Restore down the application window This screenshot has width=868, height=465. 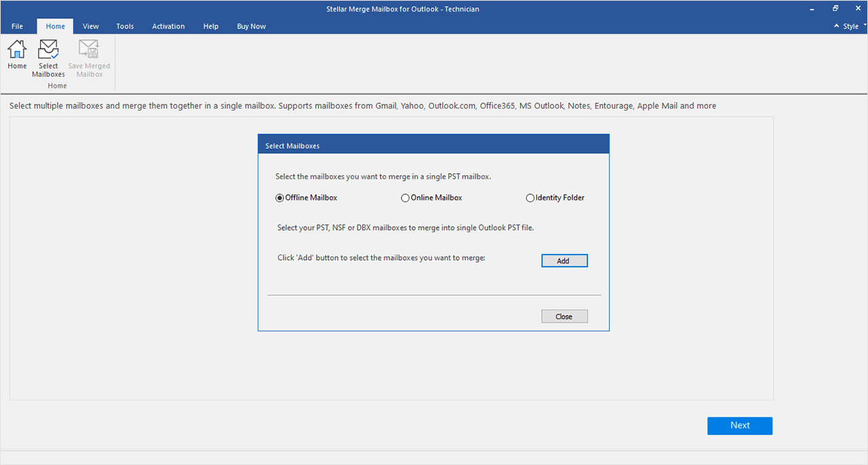click(x=835, y=9)
